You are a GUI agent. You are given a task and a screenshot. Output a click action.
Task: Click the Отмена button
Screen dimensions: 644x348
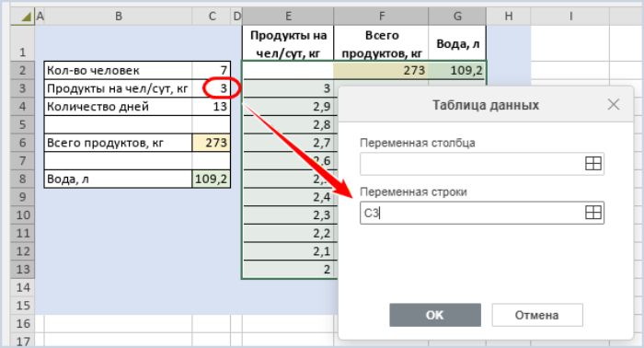pos(536,315)
